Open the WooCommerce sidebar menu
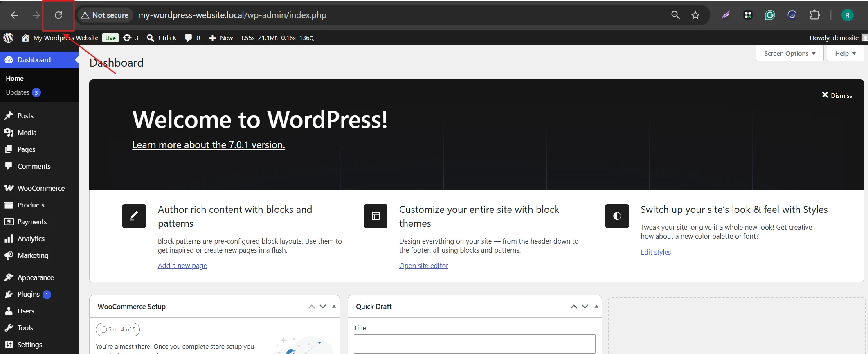The width and height of the screenshot is (868, 354). point(39,188)
